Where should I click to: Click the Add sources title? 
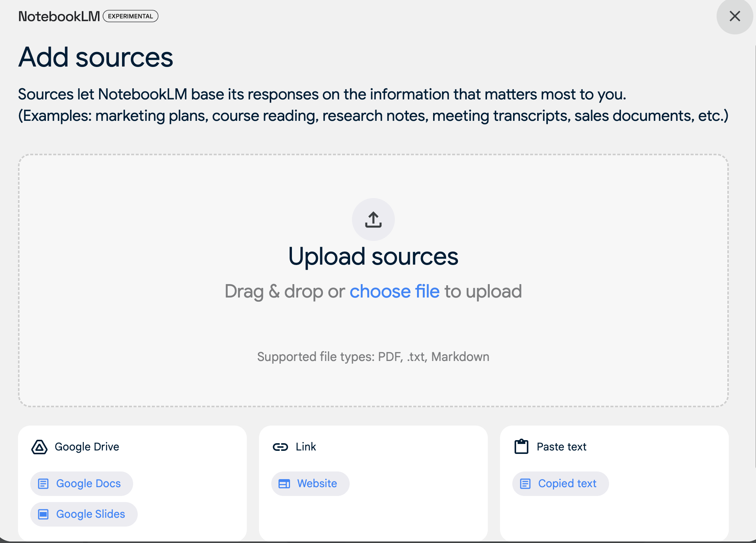click(96, 57)
